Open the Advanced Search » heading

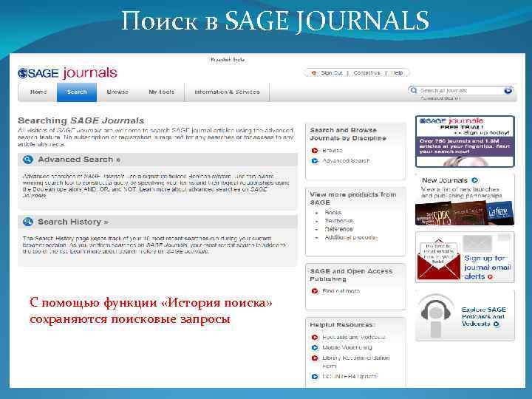click(x=79, y=160)
